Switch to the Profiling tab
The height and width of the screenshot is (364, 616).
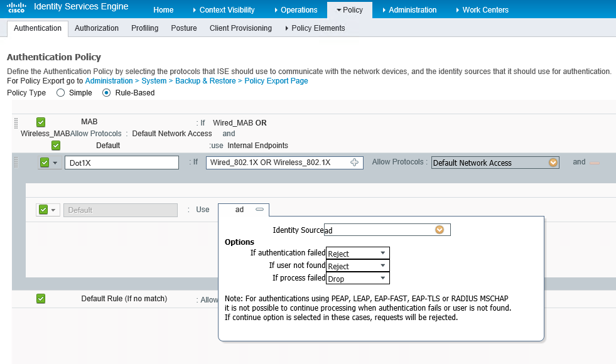click(145, 28)
